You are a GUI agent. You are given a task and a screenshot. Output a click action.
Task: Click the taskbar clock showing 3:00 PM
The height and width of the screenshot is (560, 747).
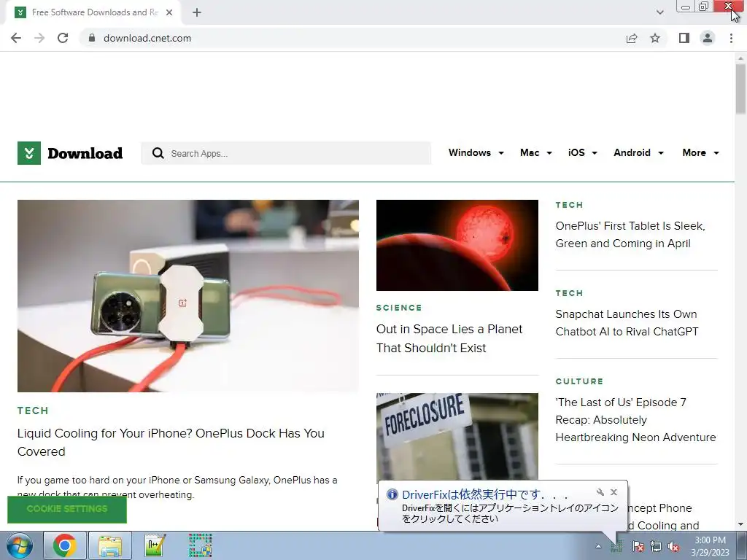710,546
